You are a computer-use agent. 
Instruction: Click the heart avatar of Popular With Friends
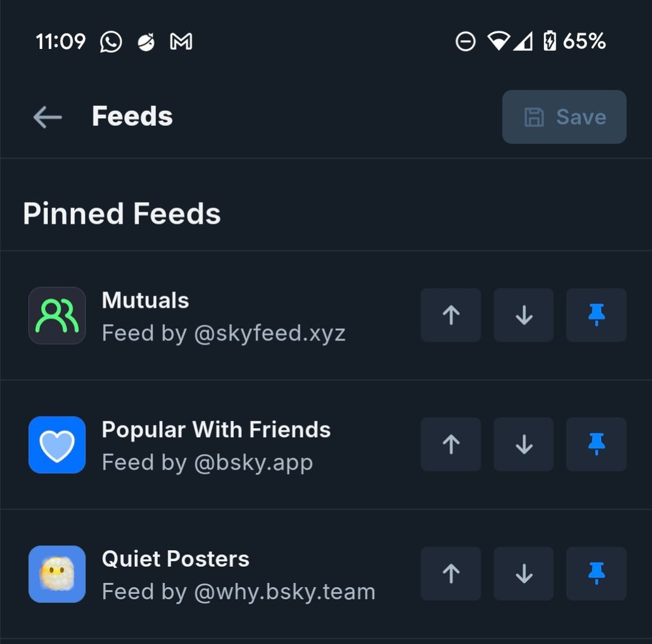click(x=57, y=444)
